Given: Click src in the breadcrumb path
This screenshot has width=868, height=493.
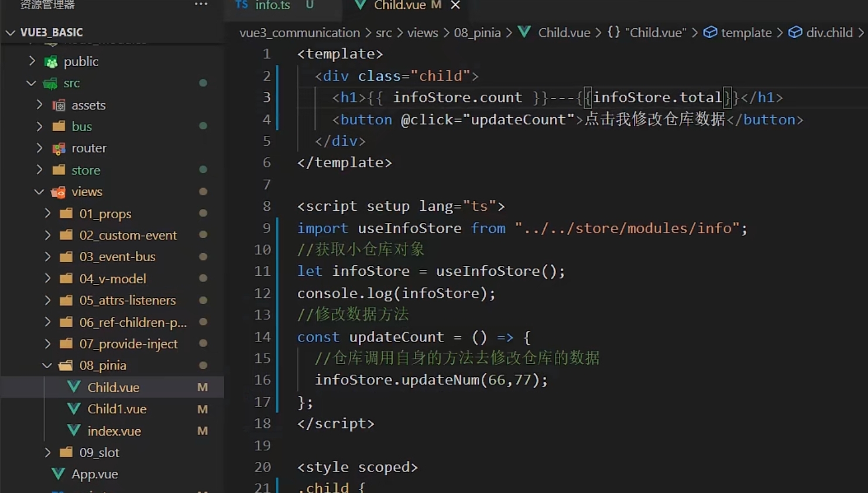Looking at the screenshot, I should click(384, 33).
